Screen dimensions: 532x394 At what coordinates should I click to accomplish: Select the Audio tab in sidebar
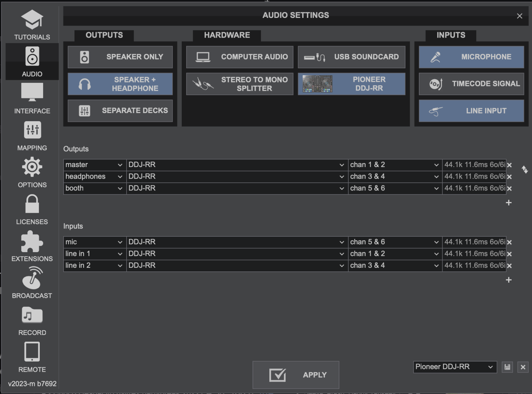32,62
